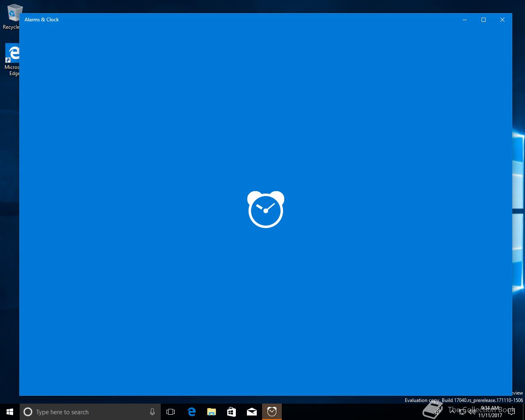The height and width of the screenshot is (420, 525).
Task: Close the Alarms & Clock window
Action: pyautogui.click(x=502, y=20)
